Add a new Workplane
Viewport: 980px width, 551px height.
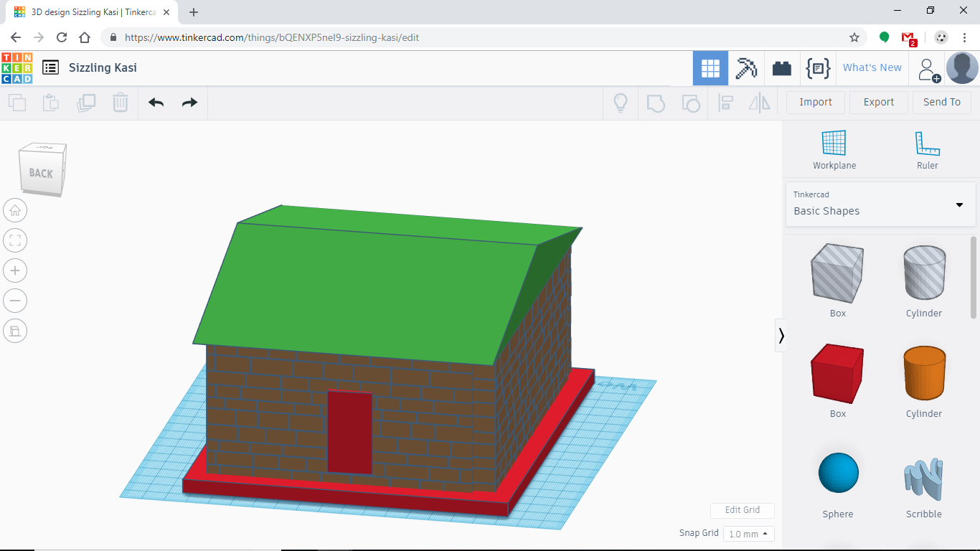point(834,149)
